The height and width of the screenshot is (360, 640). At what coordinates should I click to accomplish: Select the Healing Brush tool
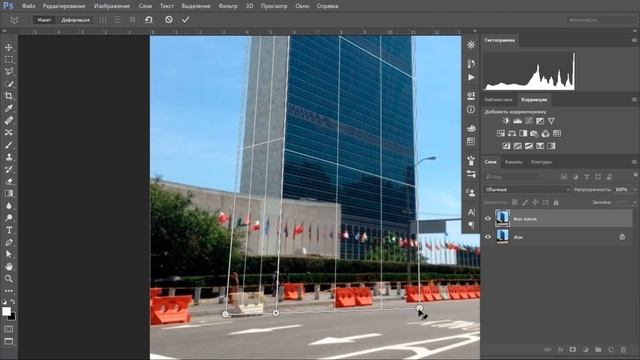click(x=9, y=121)
